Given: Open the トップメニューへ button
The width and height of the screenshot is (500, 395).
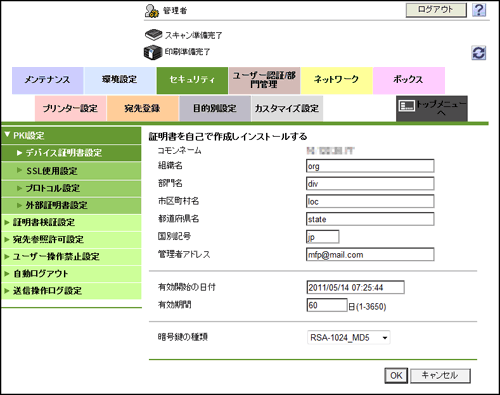Looking at the screenshot, I should click(x=432, y=108).
